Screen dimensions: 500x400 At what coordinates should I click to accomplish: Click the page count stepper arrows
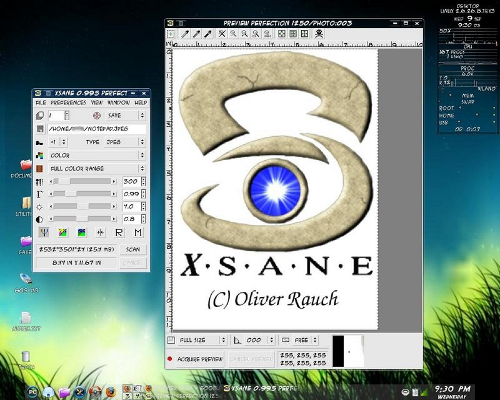pyautogui.click(x=67, y=115)
